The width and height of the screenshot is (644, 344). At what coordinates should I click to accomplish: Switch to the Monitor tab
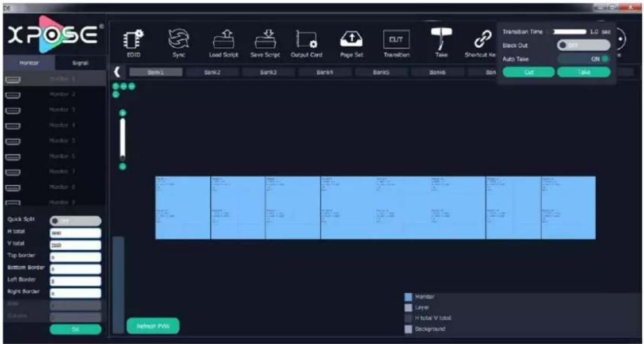coord(28,64)
